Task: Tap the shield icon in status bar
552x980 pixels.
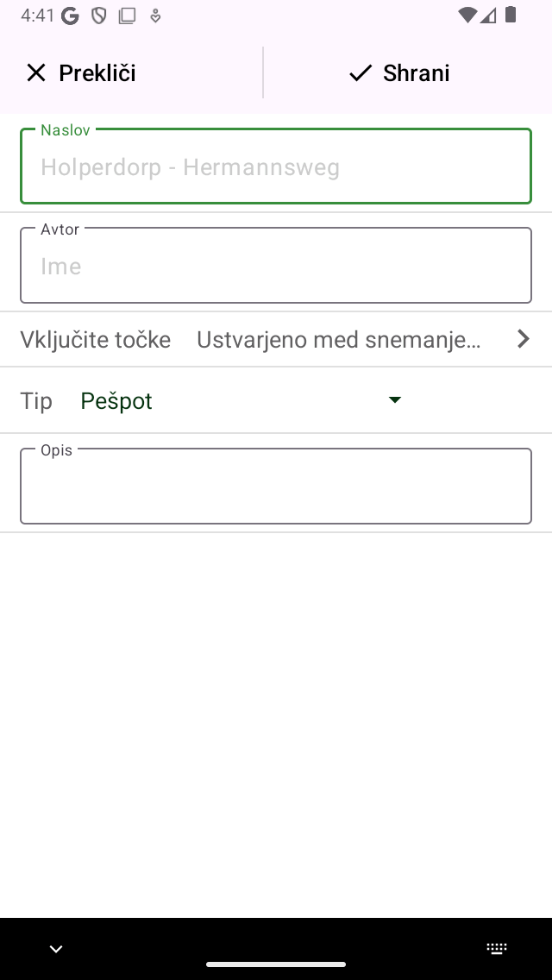Action: point(99,16)
